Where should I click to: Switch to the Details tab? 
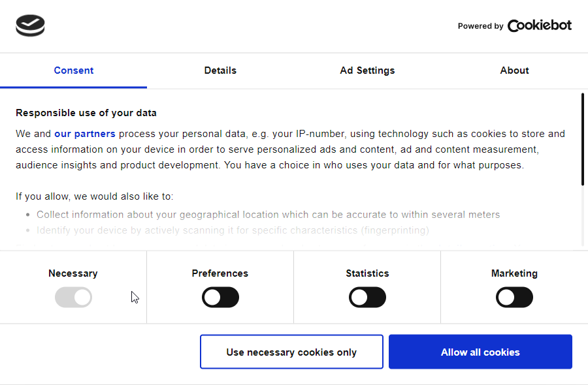click(220, 70)
